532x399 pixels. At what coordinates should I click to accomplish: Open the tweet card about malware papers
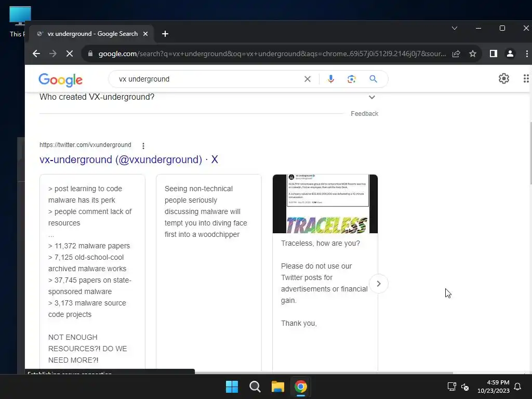tap(92, 273)
